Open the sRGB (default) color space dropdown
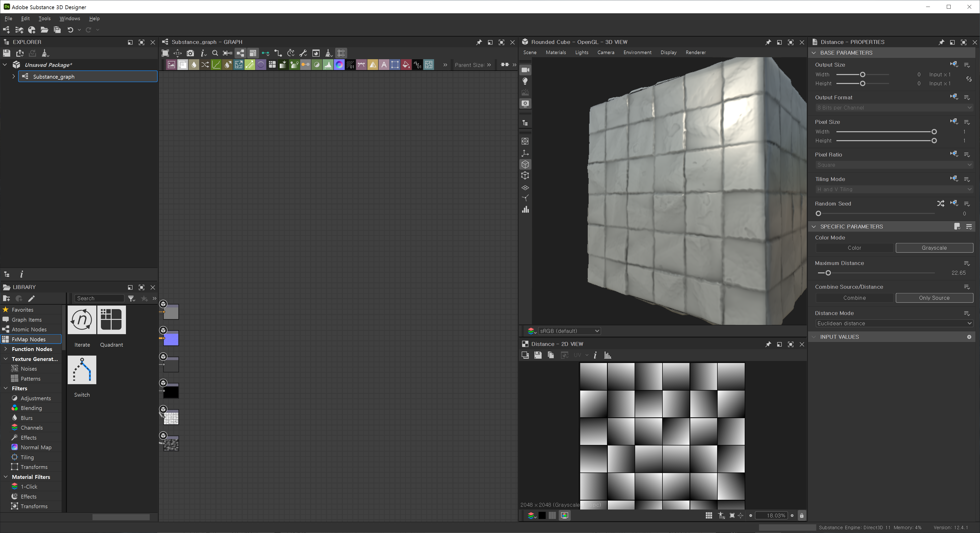980x533 pixels. click(x=569, y=331)
